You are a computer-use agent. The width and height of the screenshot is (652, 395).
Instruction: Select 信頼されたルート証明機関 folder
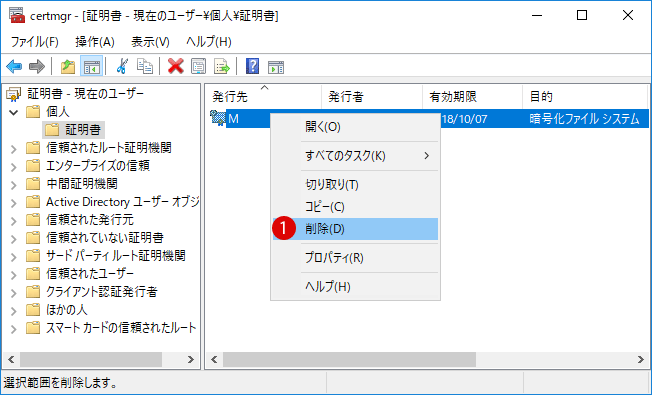coord(108,148)
